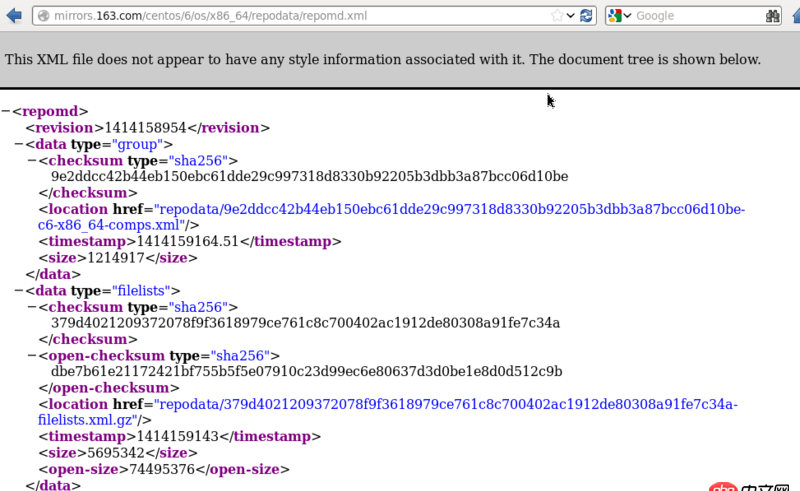Viewport: 800px width, 491px height.
Task: Click the filelists checksum hash starting 379d4021
Action: point(305,323)
